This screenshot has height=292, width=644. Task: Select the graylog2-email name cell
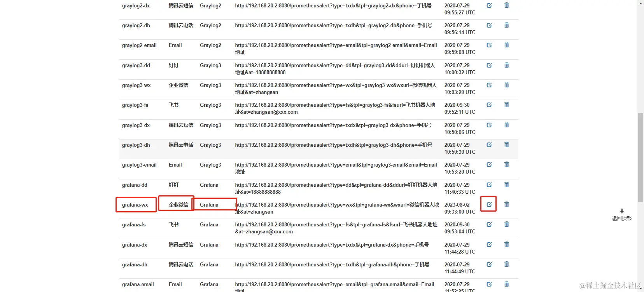[139, 45]
